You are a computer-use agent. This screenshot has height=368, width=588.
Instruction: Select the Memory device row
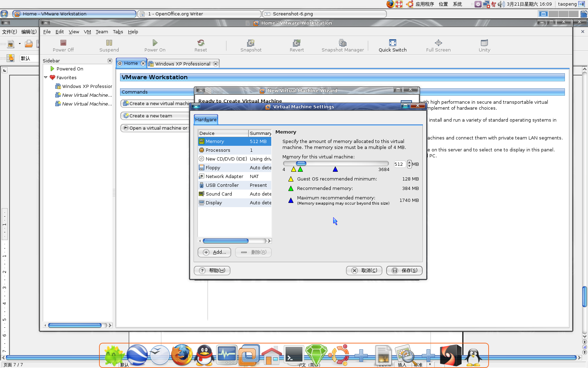pos(234,141)
